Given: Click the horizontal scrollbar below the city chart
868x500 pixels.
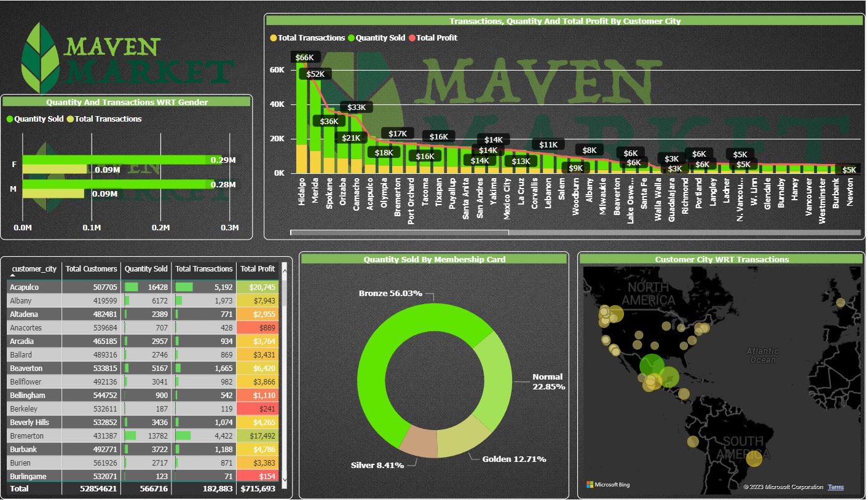Looking at the screenshot, I should [x=400, y=232].
